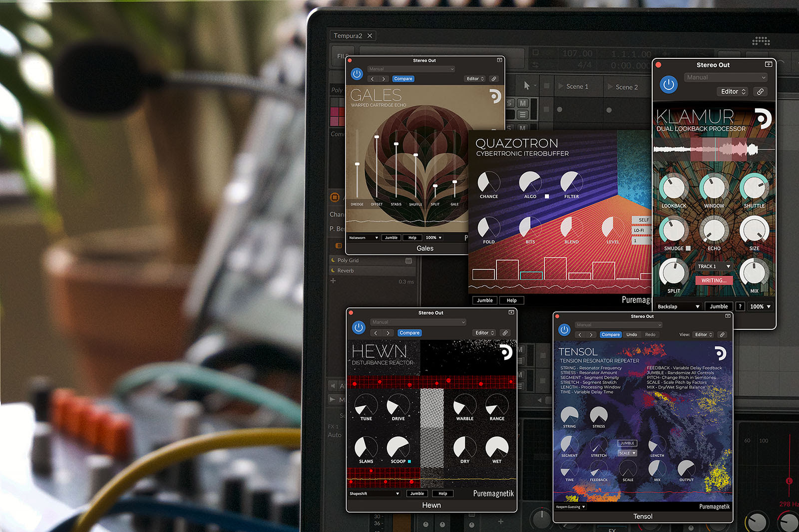
Task: Click the JUMBLE button in Tensol
Action: (627, 443)
